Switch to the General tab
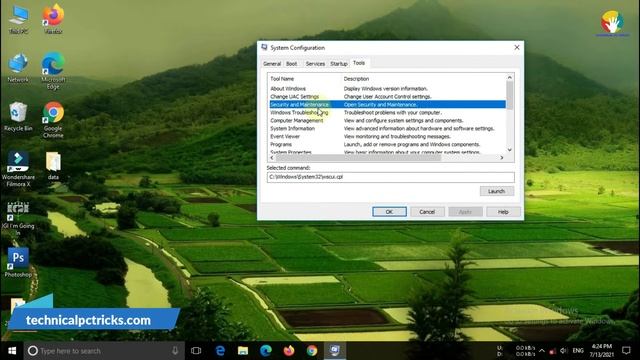Viewport: 640px width, 360px height. 272,64
